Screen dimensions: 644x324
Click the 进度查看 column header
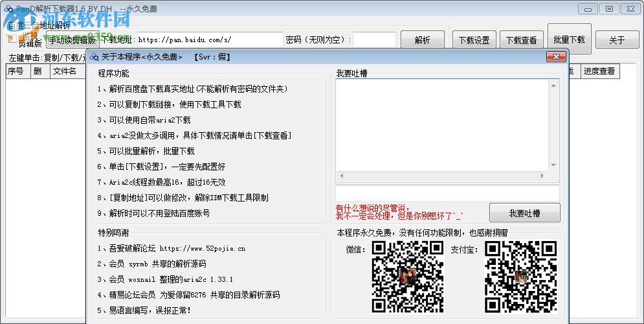(599, 71)
